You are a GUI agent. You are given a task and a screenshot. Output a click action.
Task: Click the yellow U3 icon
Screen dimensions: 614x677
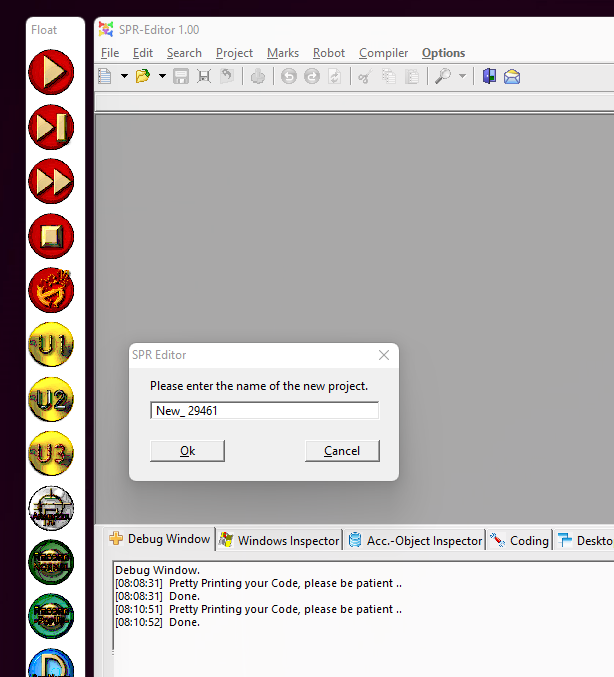tap(50, 454)
